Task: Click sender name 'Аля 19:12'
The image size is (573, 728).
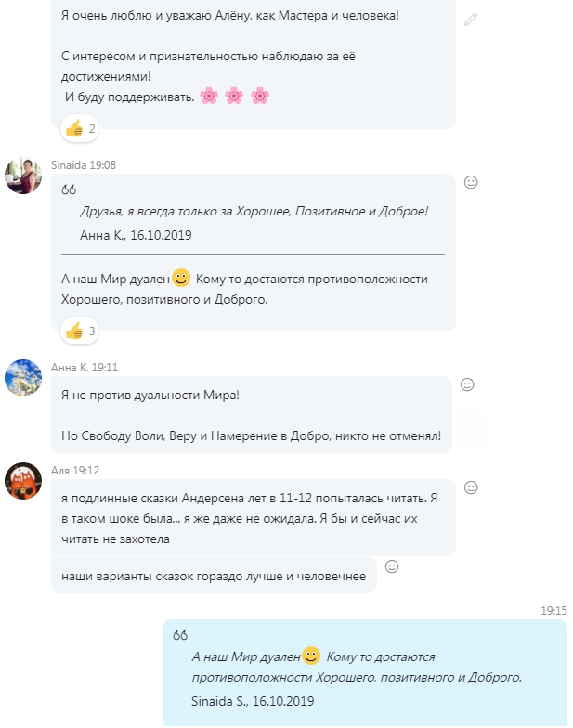Action: pyautogui.click(x=75, y=470)
